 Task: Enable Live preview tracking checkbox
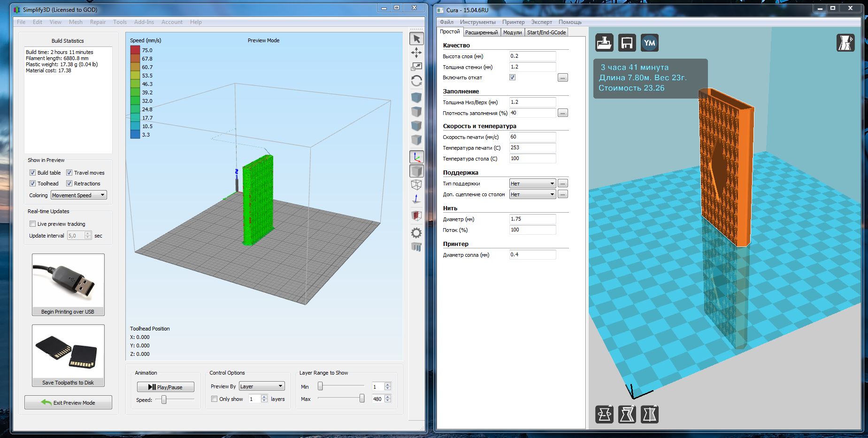(x=33, y=224)
